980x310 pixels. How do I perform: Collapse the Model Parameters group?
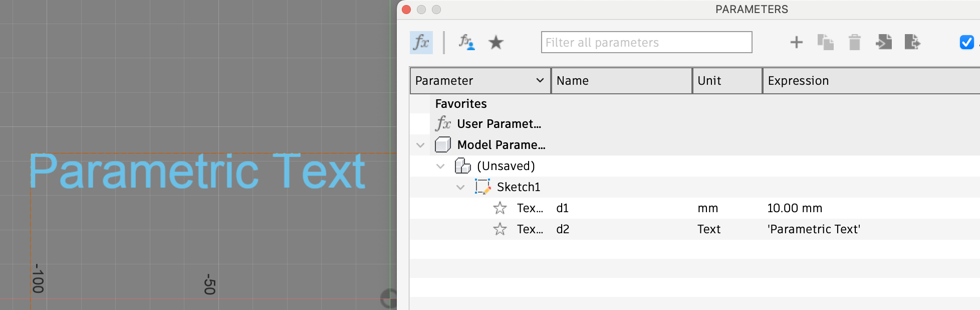[420, 145]
